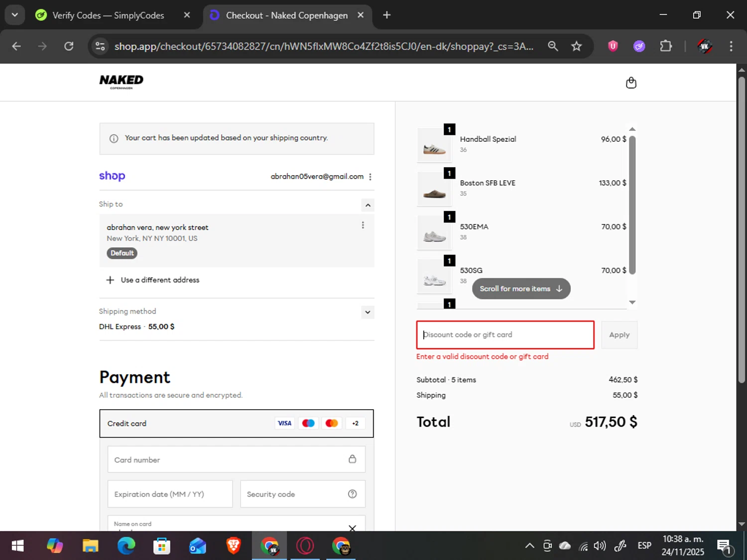
Task: Click the Shop Pay logo
Action: pyautogui.click(x=112, y=176)
